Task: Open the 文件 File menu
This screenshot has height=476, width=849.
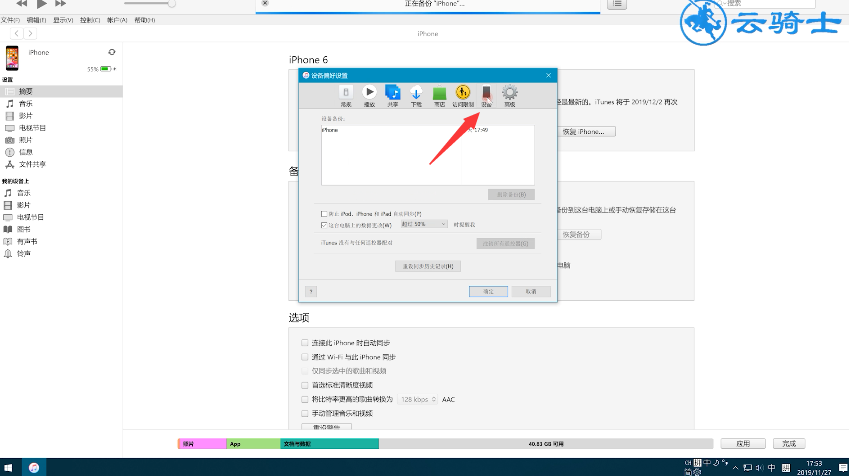Action: (10, 20)
